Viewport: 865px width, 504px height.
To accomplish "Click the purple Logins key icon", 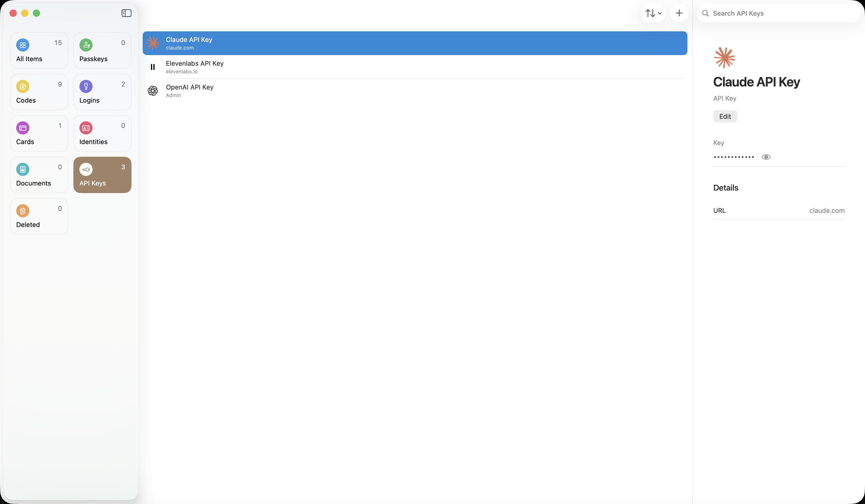I will click(x=86, y=86).
